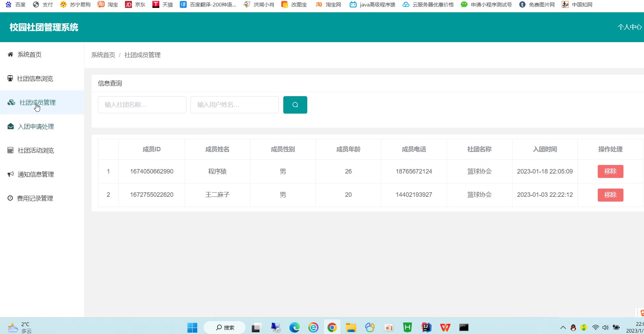Open 系统首页 in the sidebar
The width and height of the screenshot is (644, 334).
pyautogui.click(x=29, y=55)
